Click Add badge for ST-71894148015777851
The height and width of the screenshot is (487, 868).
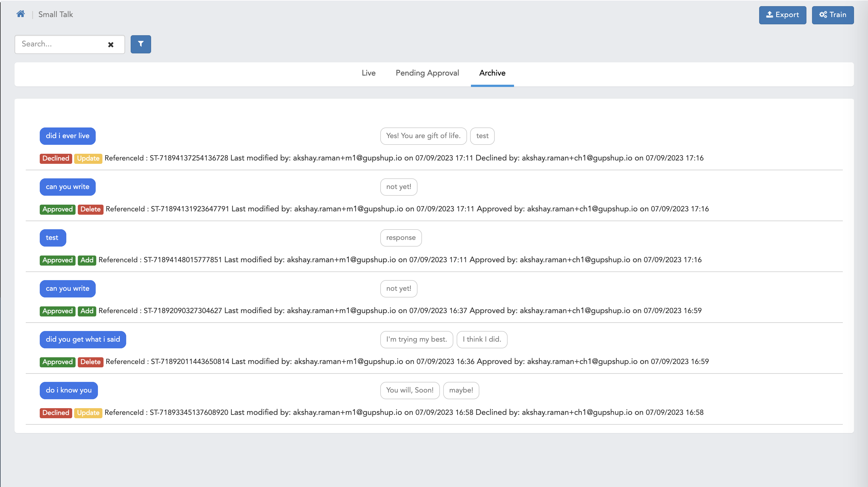click(87, 260)
